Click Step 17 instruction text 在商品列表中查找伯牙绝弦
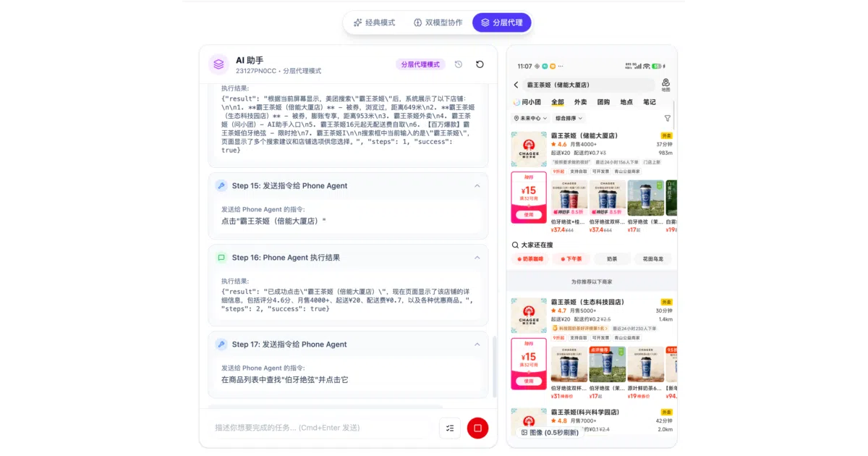This screenshot has height=456, width=868. coord(285,379)
